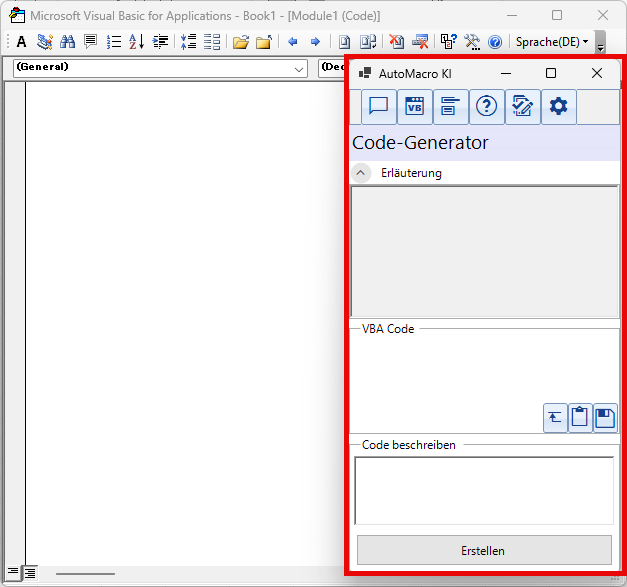Click the floppy disk save code icon

(x=605, y=418)
